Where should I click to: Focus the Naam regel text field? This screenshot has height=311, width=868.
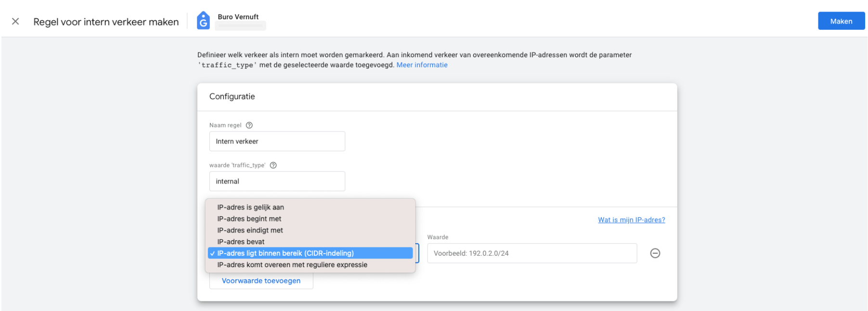(277, 142)
